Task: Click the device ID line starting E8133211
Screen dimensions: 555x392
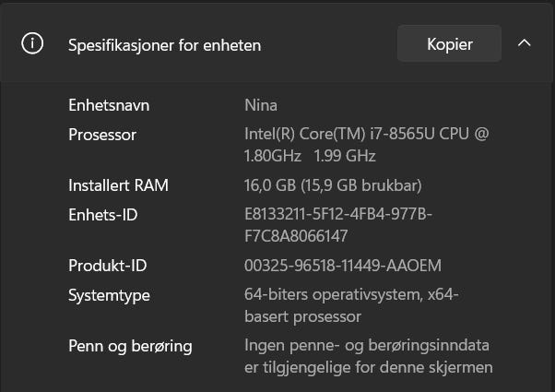Action: click(x=338, y=215)
